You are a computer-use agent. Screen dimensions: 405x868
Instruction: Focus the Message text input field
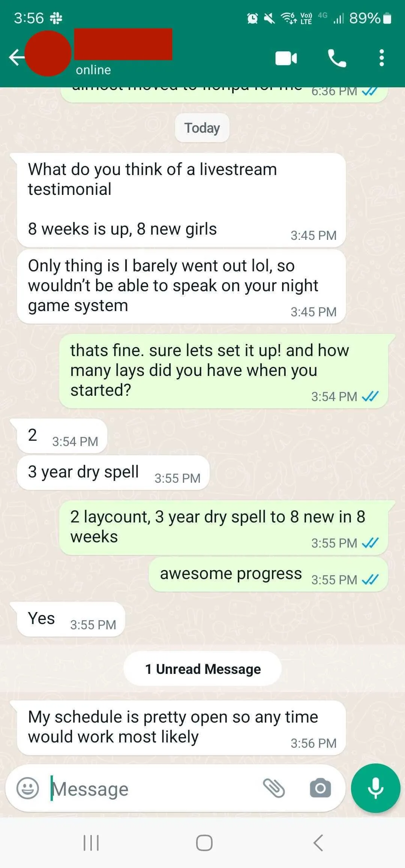click(154, 789)
